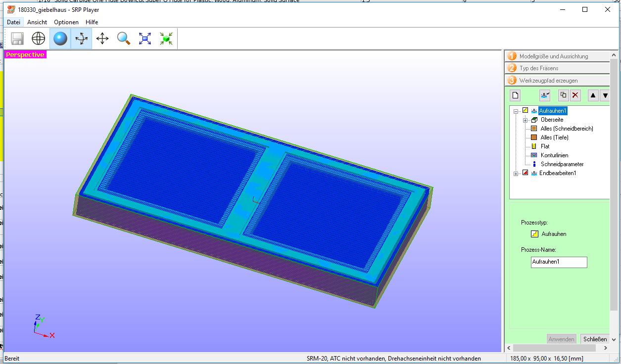Click the green cube view orientation icon
621x364 pixels.
click(x=166, y=39)
